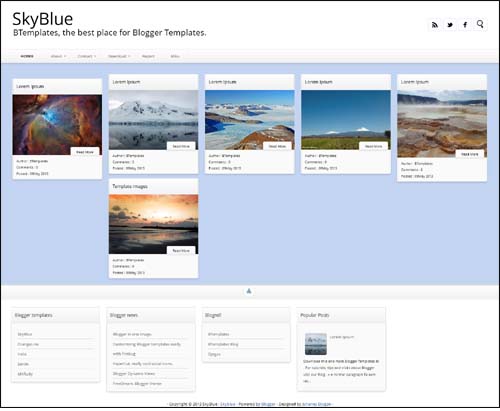Click Read More on the glacier bay post
The image size is (500, 411).
tap(277, 146)
